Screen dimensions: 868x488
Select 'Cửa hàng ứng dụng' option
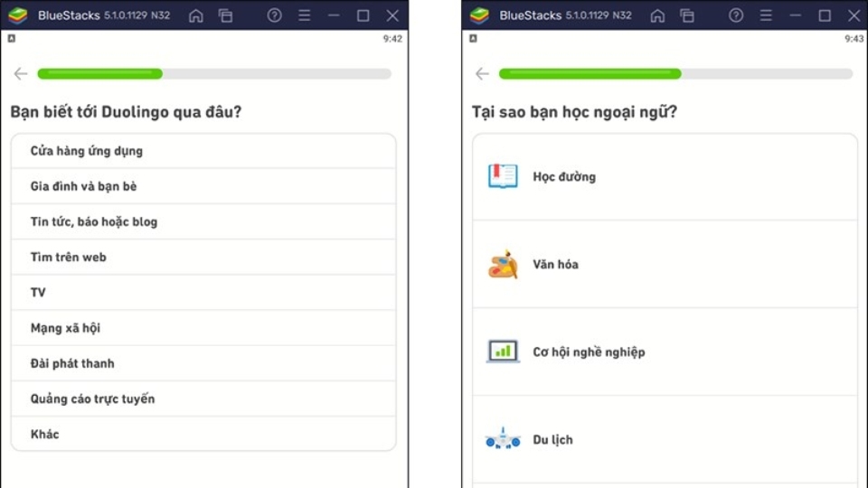tap(203, 151)
